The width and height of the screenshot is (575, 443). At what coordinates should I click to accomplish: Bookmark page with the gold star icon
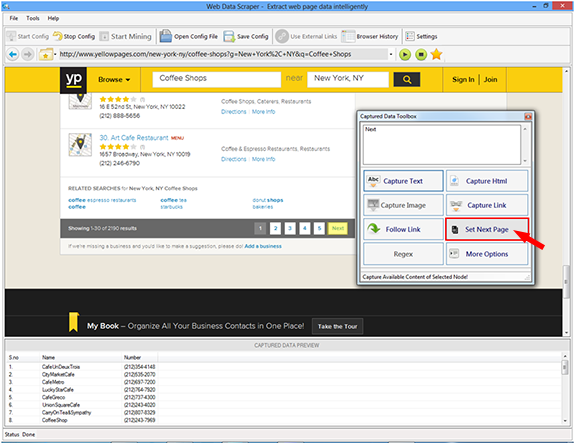tap(436, 55)
